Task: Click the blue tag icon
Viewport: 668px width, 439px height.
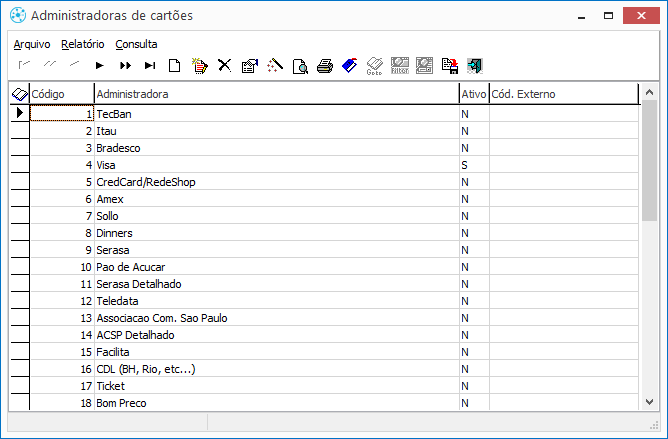Action: (350, 66)
